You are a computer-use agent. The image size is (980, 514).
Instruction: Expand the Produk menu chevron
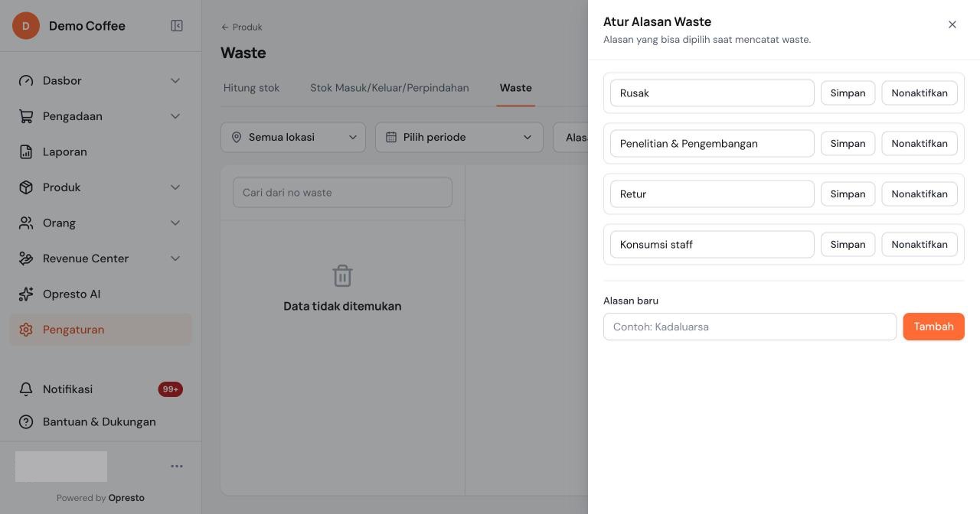[175, 187]
